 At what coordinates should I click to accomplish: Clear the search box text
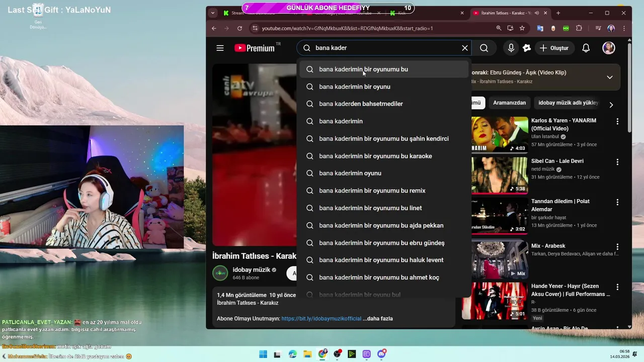click(x=465, y=48)
